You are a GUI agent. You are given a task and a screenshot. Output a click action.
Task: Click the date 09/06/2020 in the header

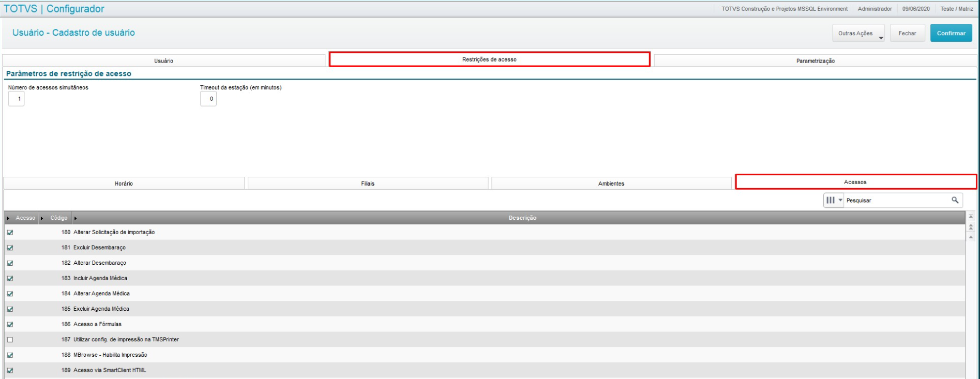(916, 9)
